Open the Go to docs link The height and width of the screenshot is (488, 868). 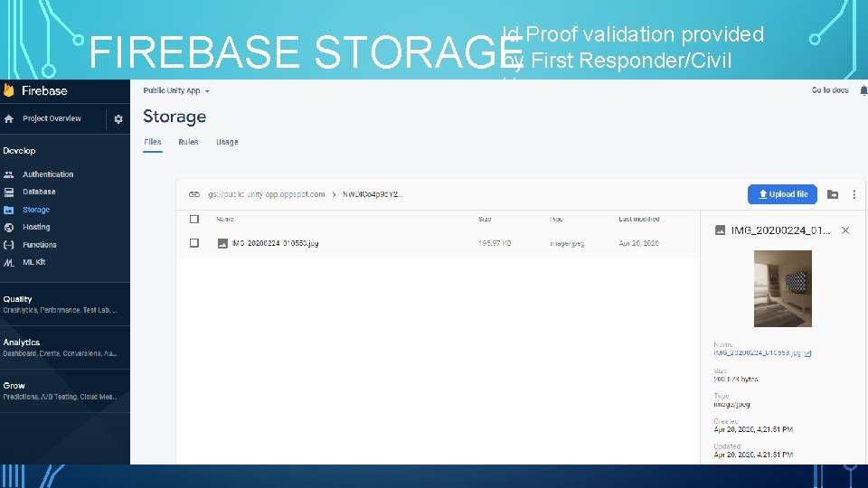(830, 90)
